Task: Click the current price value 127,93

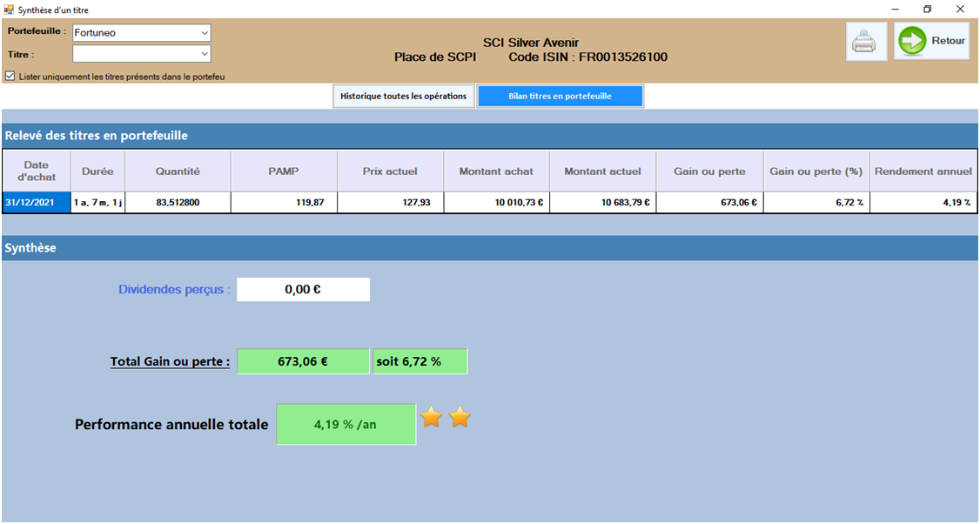Action: click(390, 203)
